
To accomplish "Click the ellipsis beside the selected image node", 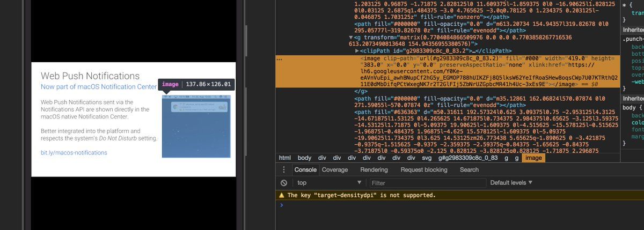I will click(280, 60).
